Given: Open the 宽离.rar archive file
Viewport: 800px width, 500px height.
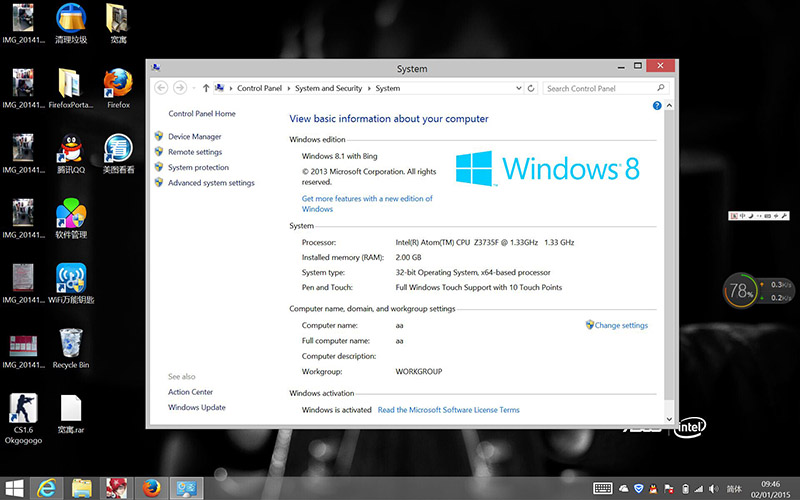Looking at the screenshot, I should point(71,413).
